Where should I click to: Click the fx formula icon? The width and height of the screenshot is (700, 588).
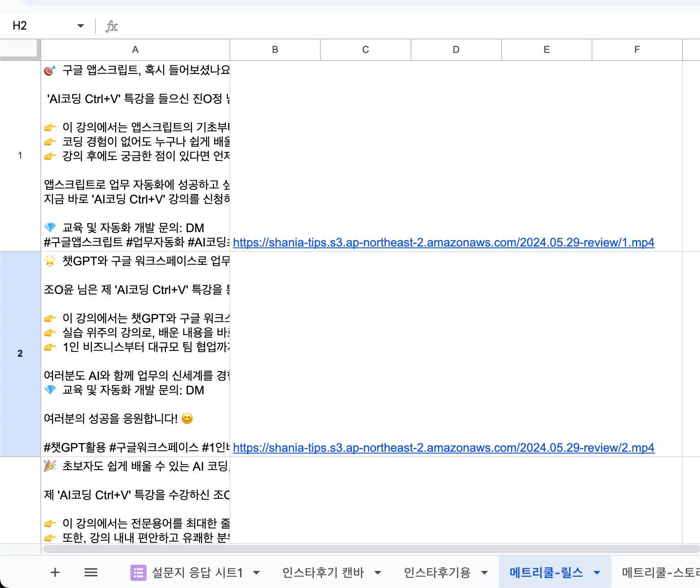coord(112,26)
